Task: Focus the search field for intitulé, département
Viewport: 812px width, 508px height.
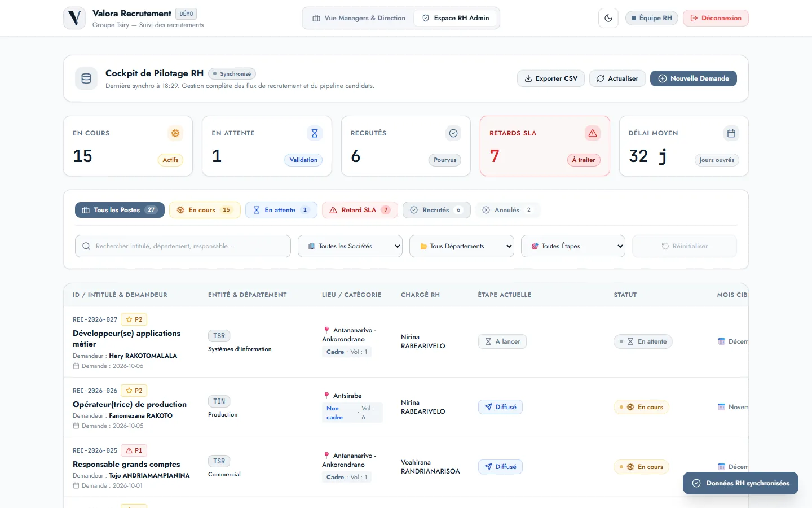Action: [183, 246]
